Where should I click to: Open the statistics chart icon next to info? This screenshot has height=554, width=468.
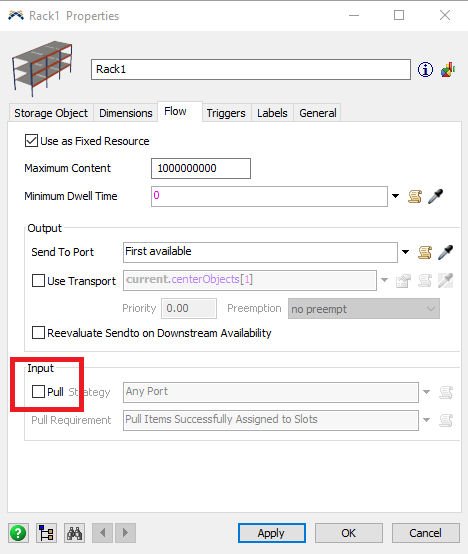[448, 70]
